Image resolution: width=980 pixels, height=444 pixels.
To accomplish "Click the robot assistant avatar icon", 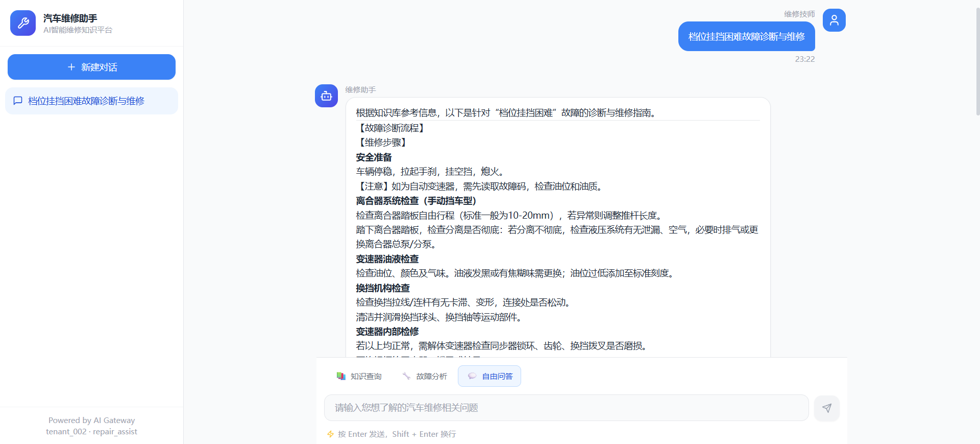I will (326, 96).
